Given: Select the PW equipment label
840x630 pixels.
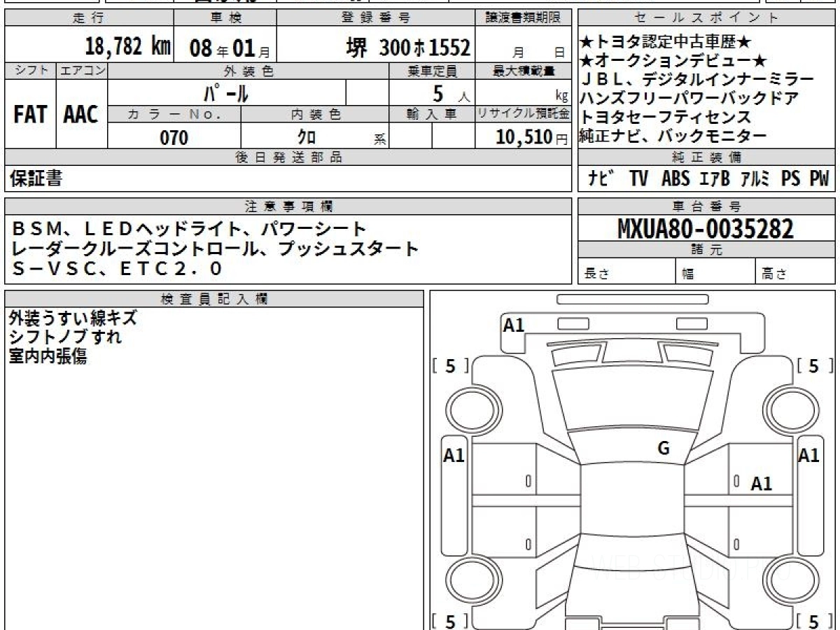Looking at the screenshot, I should point(819,178).
